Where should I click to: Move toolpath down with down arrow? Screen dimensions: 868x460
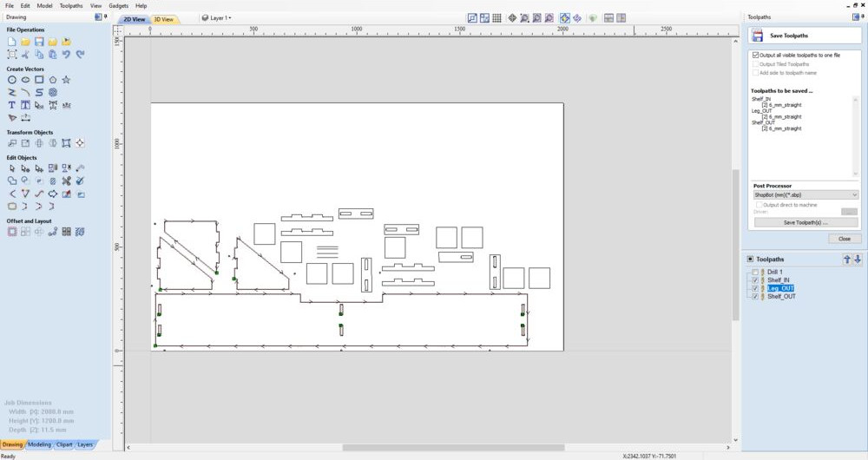point(858,259)
